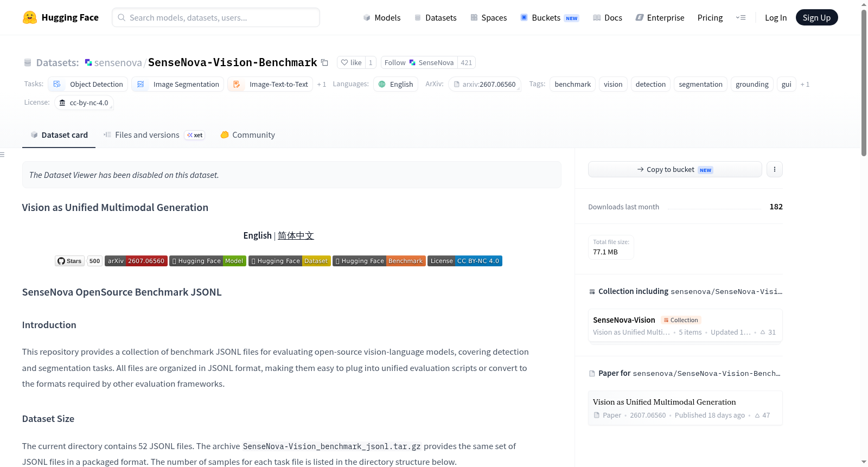Open the Buckets nav item
868x467 pixels.
point(550,17)
